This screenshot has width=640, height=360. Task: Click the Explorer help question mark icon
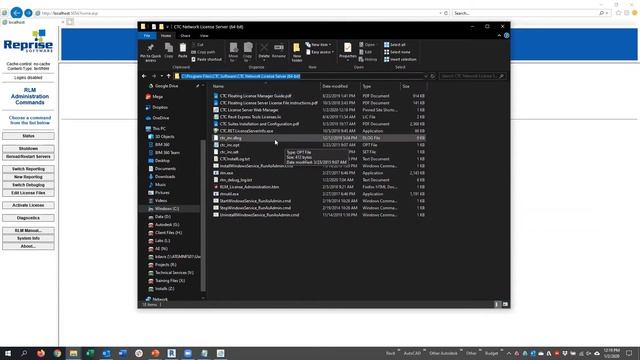[x=507, y=36]
